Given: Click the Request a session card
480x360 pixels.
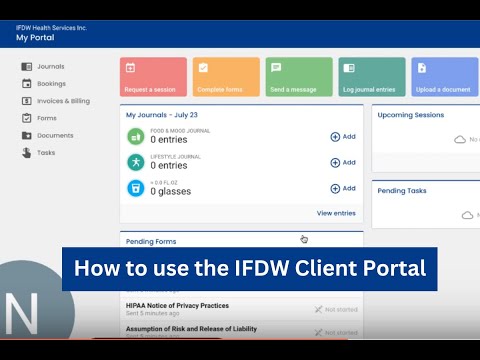Looking at the screenshot, I should click(153, 77).
